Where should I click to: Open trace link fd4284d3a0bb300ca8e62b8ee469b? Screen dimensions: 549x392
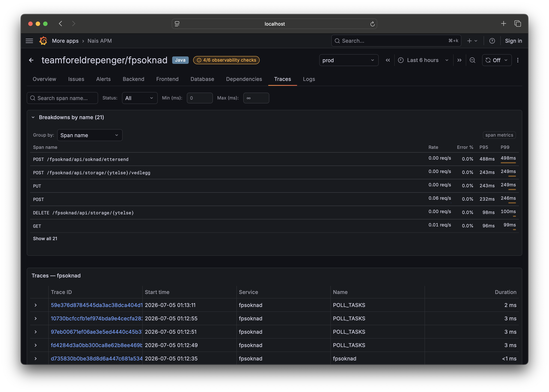97,345
